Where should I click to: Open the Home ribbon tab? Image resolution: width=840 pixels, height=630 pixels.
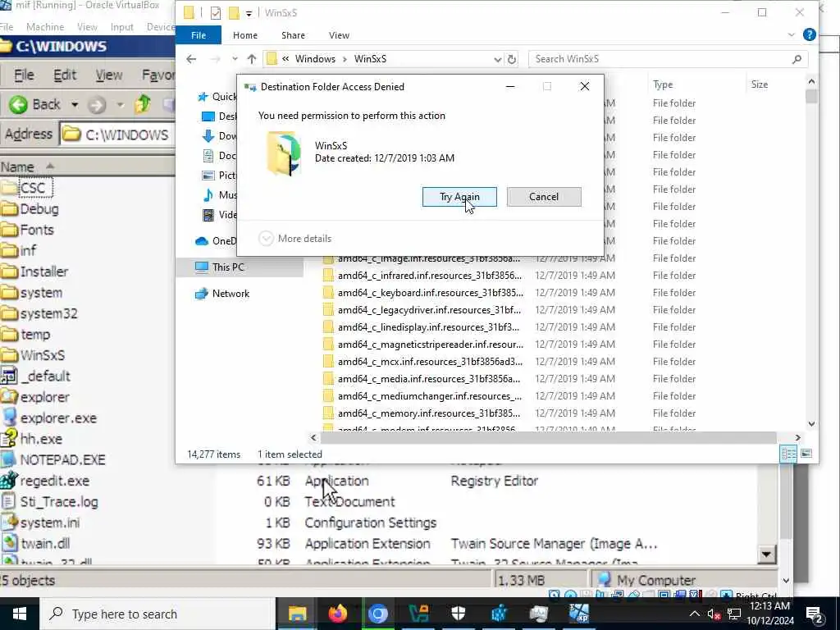[244, 34]
